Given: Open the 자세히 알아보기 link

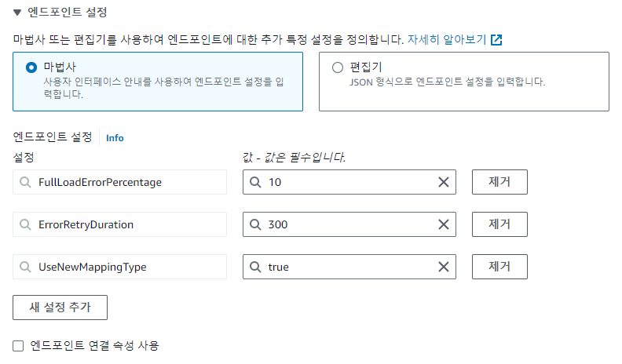Looking at the screenshot, I should pos(447,39).
